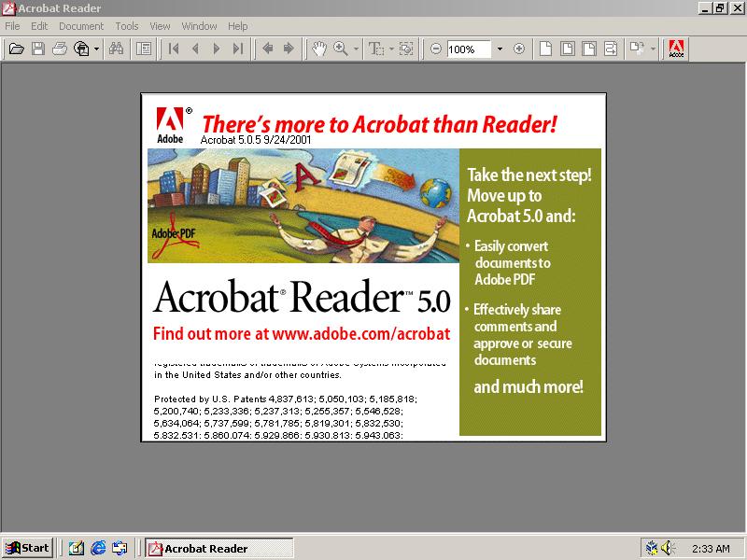Click the 'and much more!' text
The width and height of the screenshot is (747, 560).
tap(529, 386)
